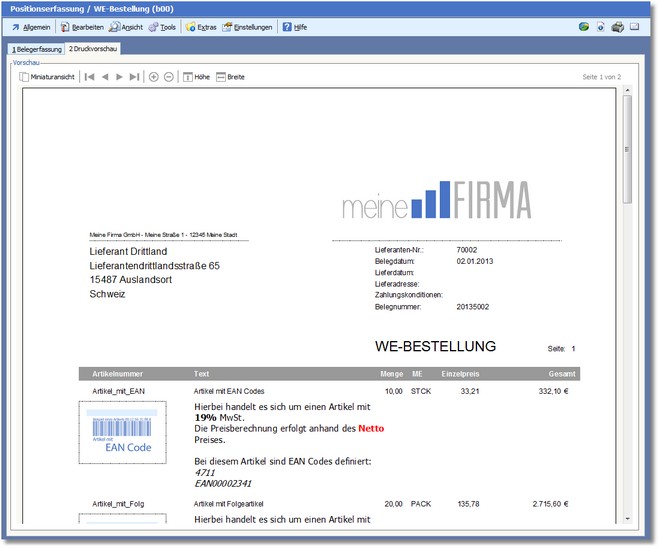Click the envelope icon at top right

coord(634,27)
